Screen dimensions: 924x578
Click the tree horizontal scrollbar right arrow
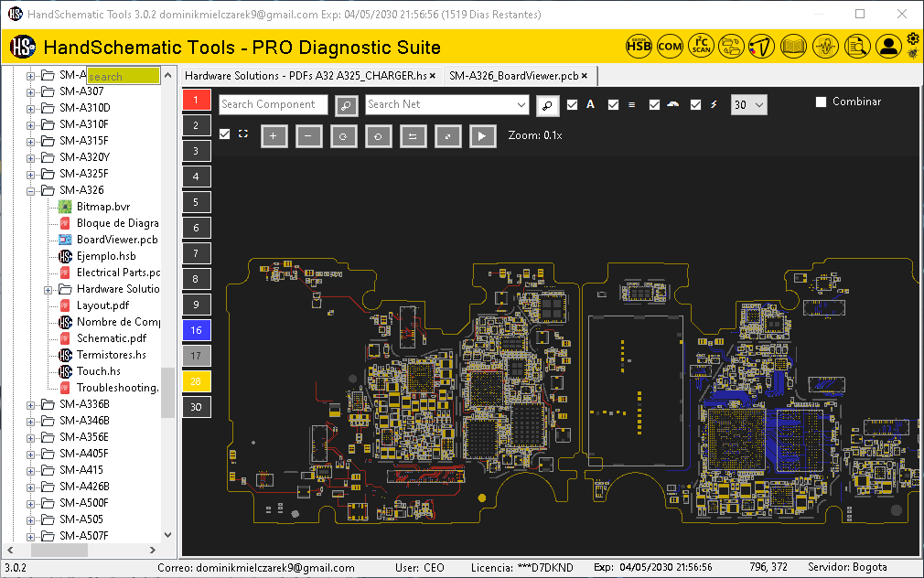tap(153, 550)
